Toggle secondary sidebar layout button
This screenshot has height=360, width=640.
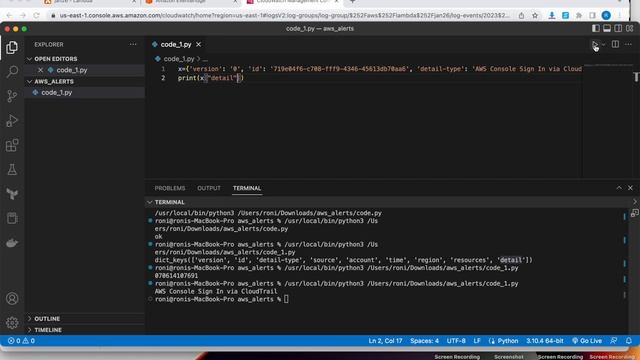pos(618,29)
